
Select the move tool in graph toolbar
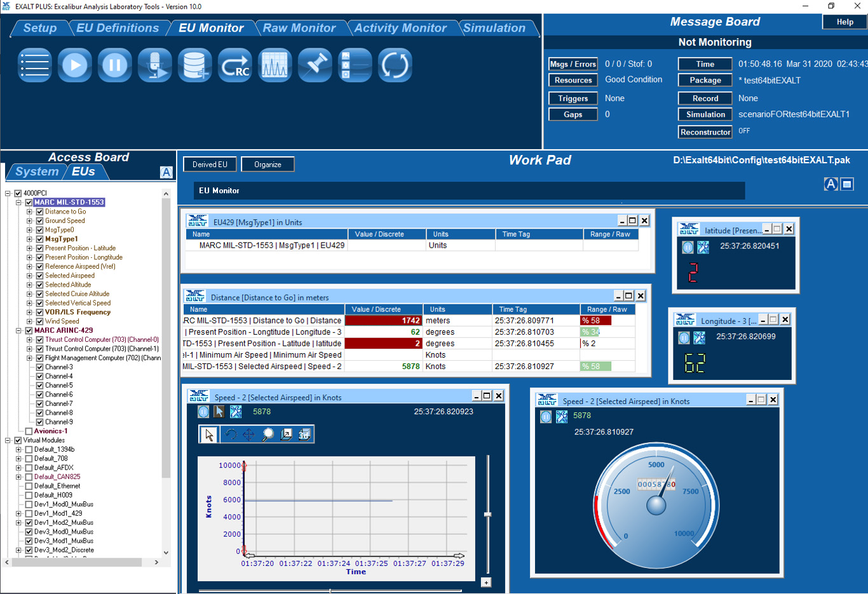coord(248,435)
